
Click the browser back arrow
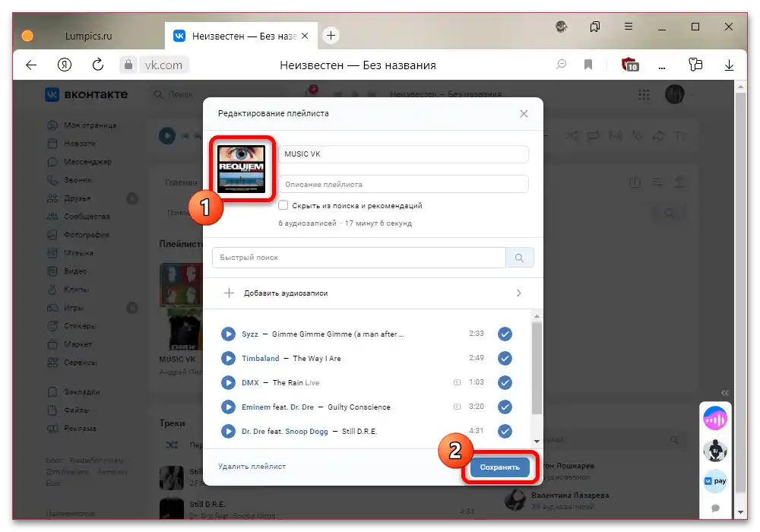[x=31, y=65]
